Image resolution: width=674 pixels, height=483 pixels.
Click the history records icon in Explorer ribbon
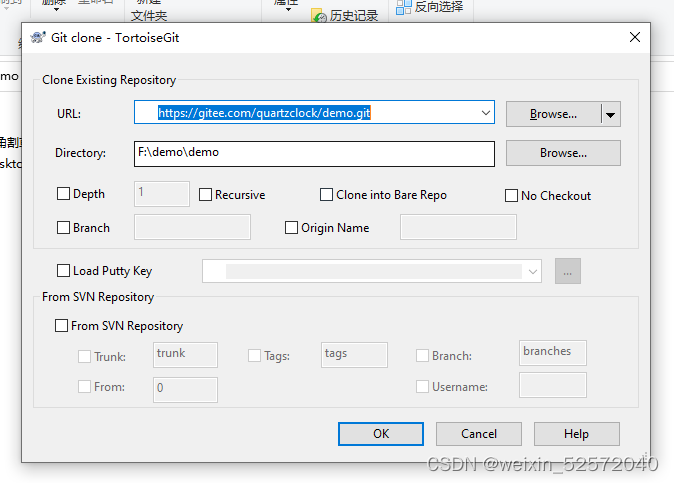coord(319,16)
